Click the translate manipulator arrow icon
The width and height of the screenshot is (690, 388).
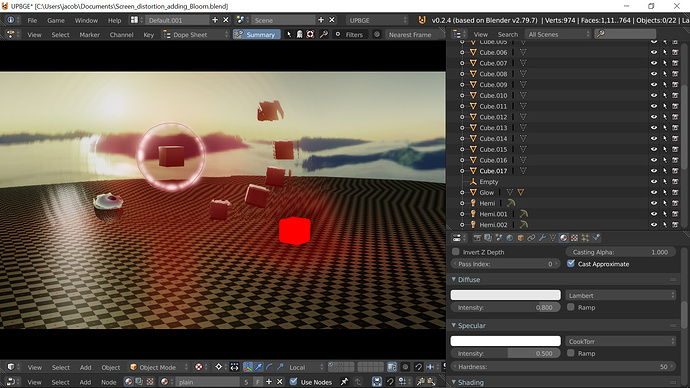259,367
